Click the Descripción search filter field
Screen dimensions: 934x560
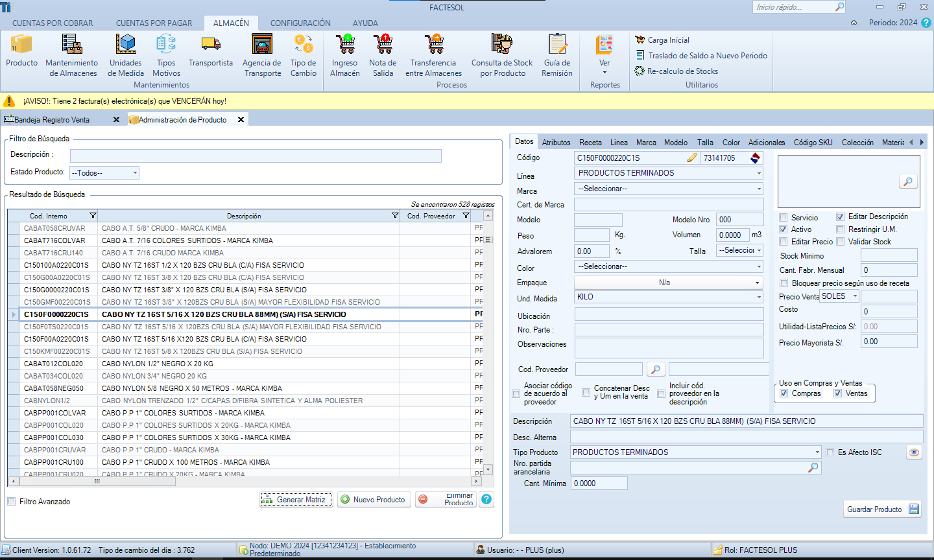tap(256, 156)
